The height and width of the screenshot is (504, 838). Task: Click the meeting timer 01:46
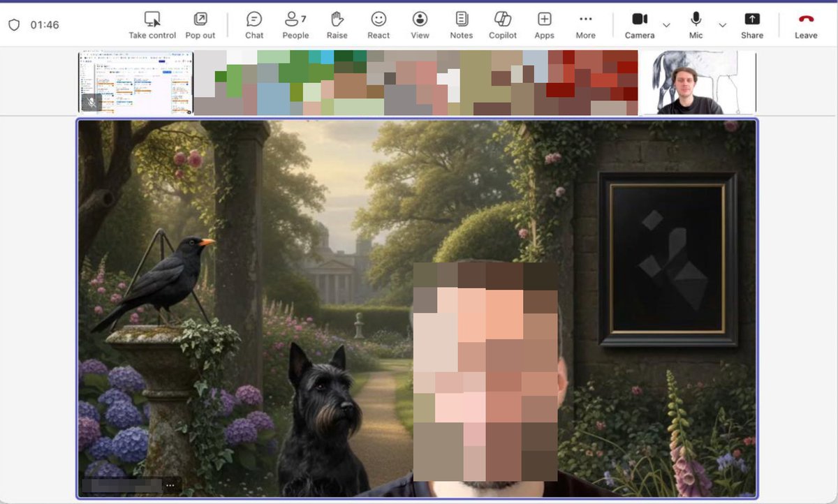tap(45, 25)
